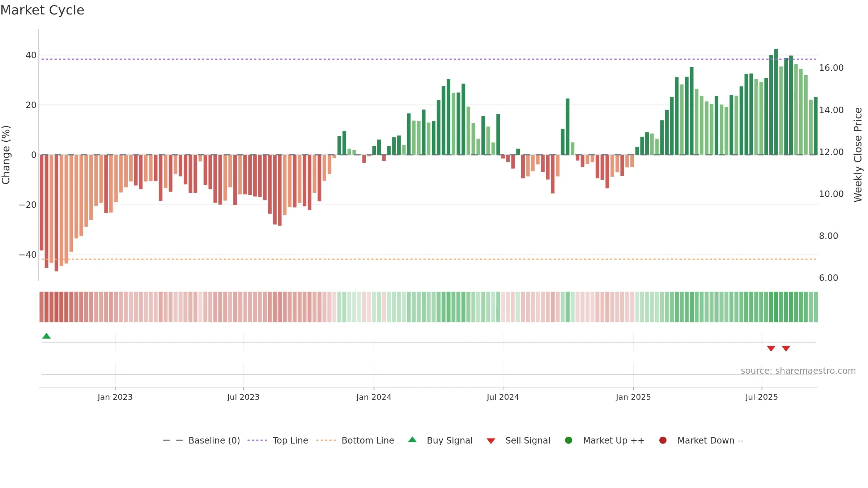This screenshot has width=868, height=488.
Task: Click the 40 change axis label
Action: tap(31, 55)
